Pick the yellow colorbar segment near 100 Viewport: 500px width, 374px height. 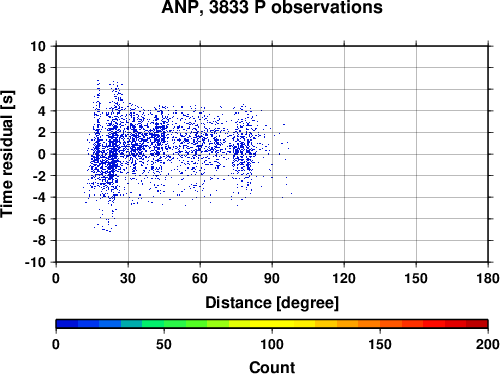click(x=272, y=324)
